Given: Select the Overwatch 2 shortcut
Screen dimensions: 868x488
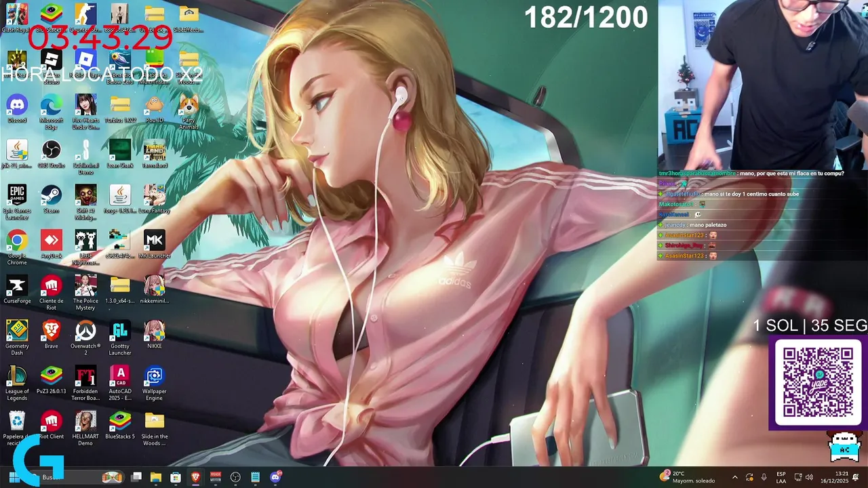Looking at the screenshot, I should pos(85,338).
